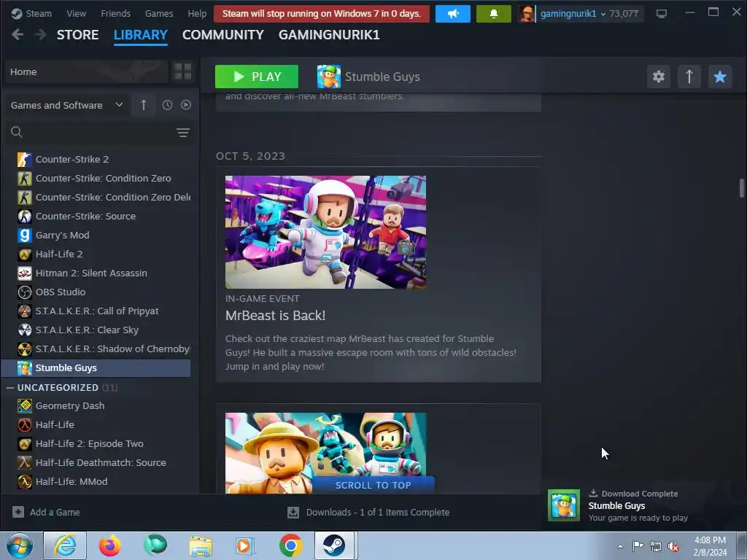The image size is (747, 560).
Task: Click the library Home button
Action: [86, 72]
